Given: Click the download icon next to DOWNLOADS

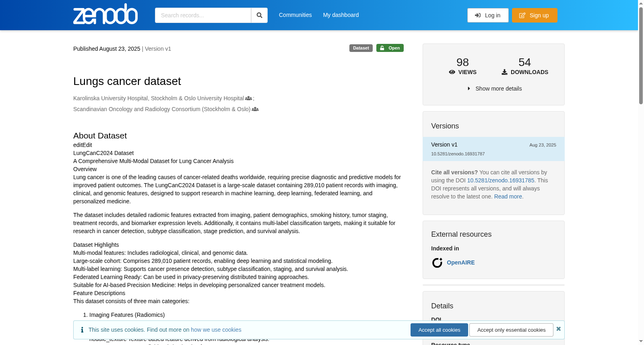Looking at the screenshot, I should click(x=504, y=72).
